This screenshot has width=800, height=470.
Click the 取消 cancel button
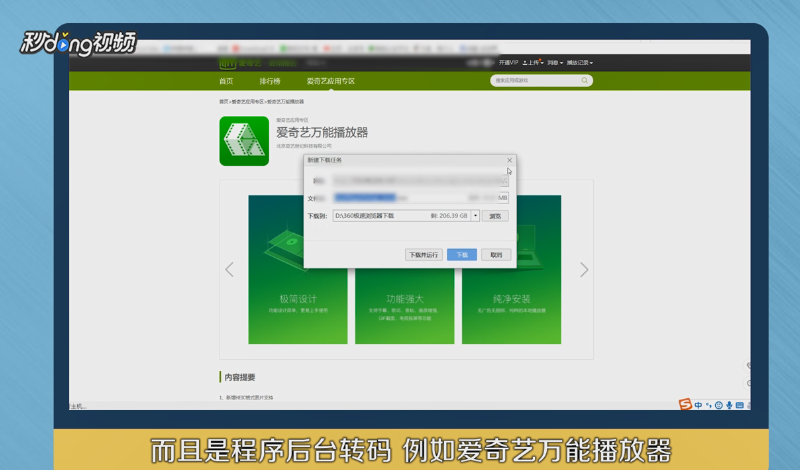point(496,255)
